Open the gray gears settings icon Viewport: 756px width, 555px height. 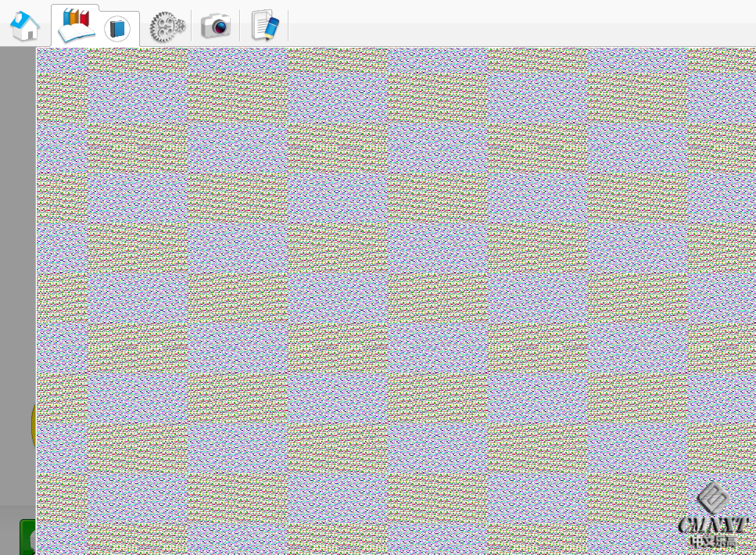click(164, 27)
